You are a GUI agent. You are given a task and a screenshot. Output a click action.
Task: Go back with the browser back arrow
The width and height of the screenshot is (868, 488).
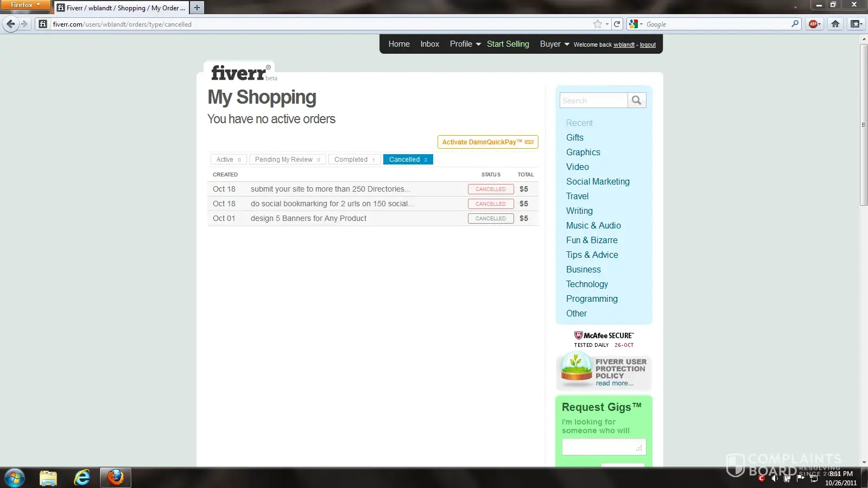(10, 24)
